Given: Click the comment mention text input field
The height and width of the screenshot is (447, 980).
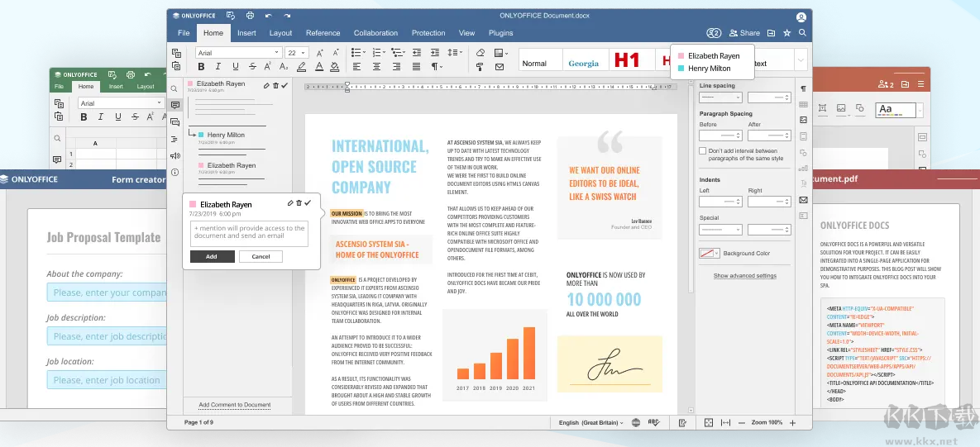Looking at the screenshot, I should tap(249, 233).
